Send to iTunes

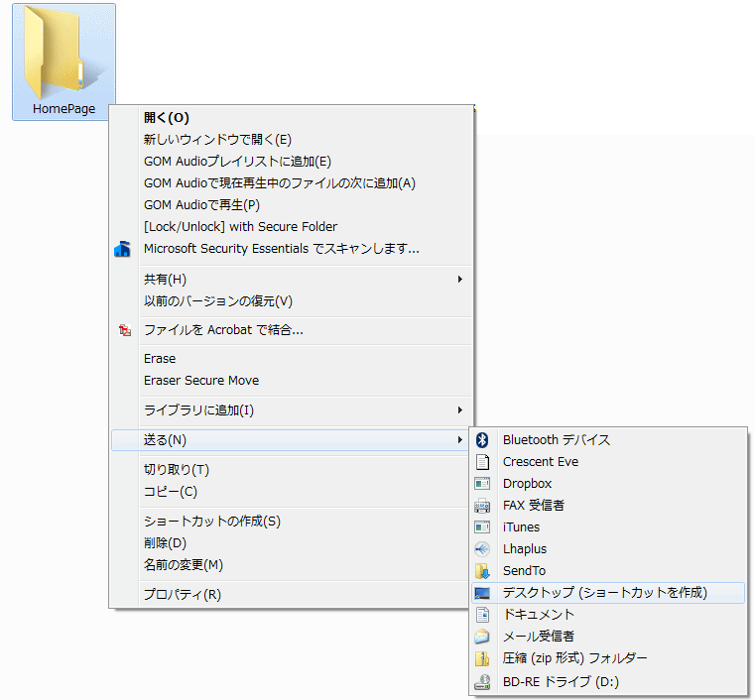click(608, 527)
